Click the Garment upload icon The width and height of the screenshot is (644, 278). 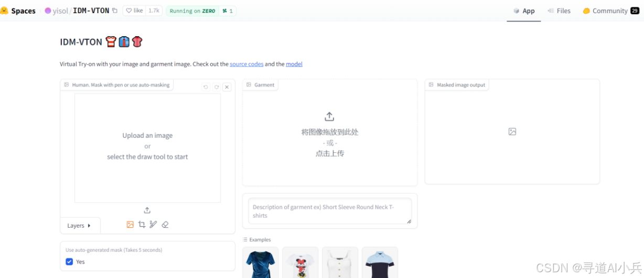pyautogui.click(x=329, y=117)
